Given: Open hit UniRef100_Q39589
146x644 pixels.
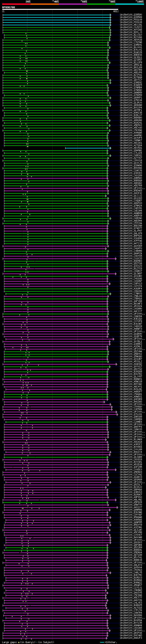Looking at the screenshot, I should pos(131,17).
